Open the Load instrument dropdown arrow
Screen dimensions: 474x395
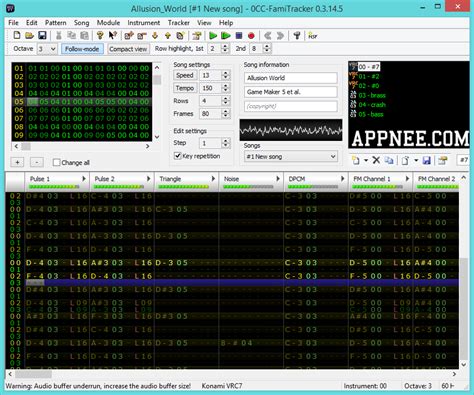pos(416,160)
